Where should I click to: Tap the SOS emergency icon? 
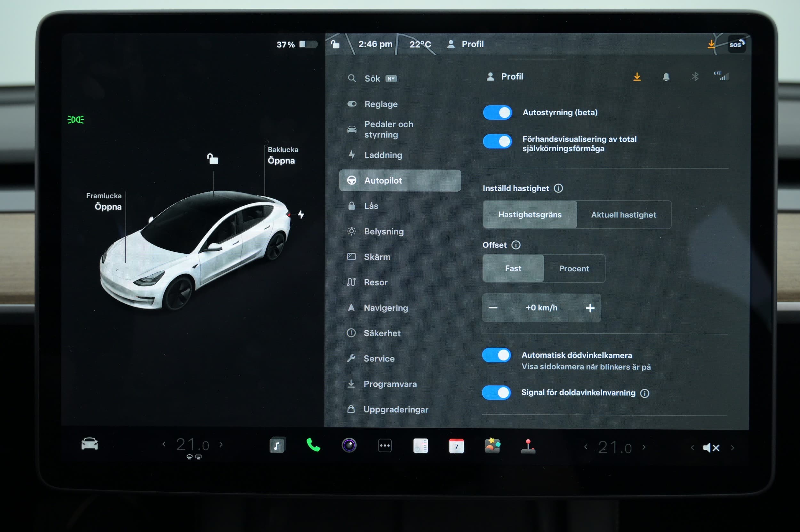coord(737,44)
